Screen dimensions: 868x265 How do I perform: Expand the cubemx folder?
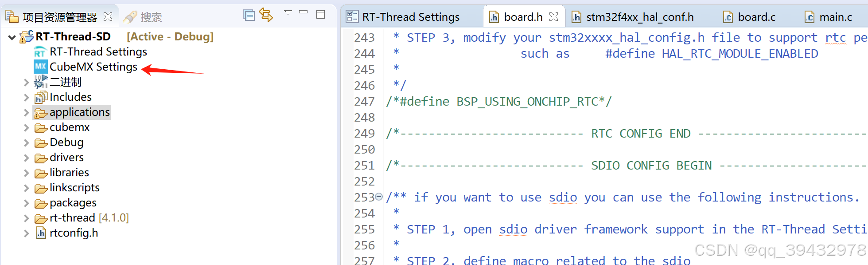coord(26,128)
